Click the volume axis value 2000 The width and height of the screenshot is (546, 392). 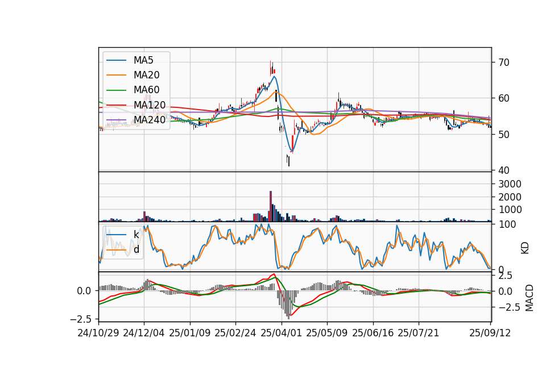[510, 197]
